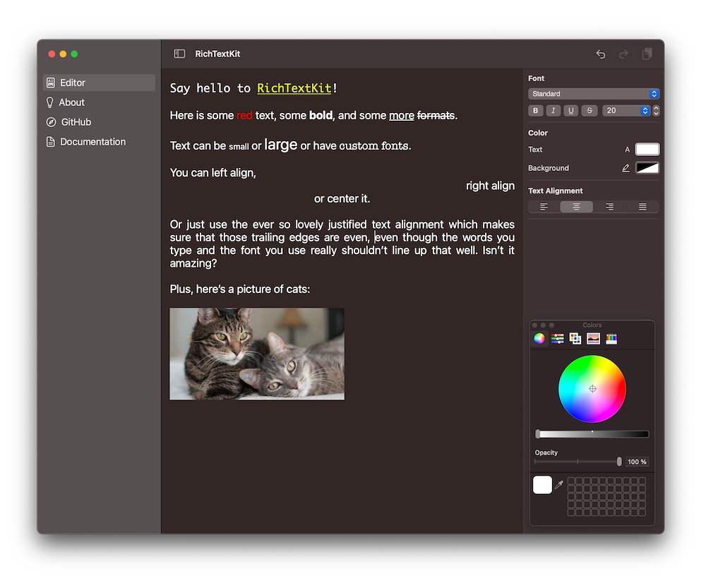
Task: Toggle strikethrough formatting button
Action: coord(590,111)
